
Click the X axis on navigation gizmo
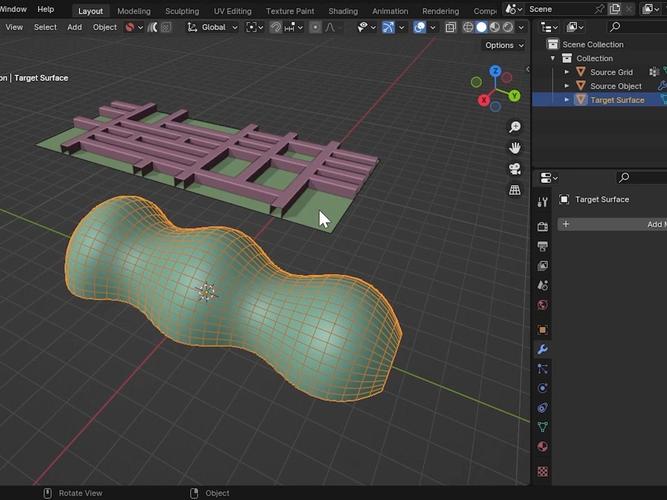pos(484,100)
